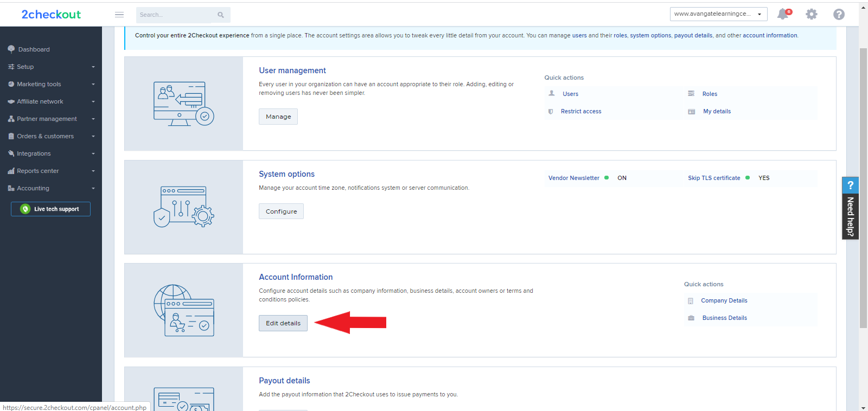Expand the Setup menu arrow
This screenshot has width=868, height=411.
click(x=93, y=67)
